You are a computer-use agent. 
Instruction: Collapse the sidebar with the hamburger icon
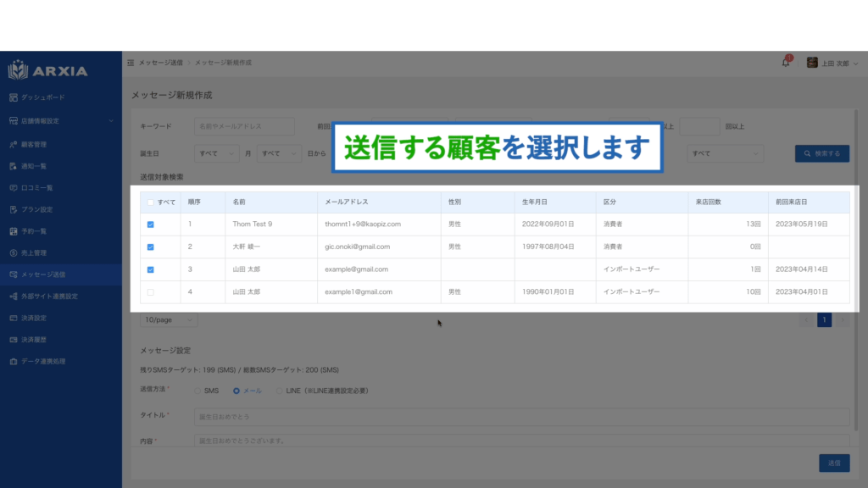click(130, 63)
